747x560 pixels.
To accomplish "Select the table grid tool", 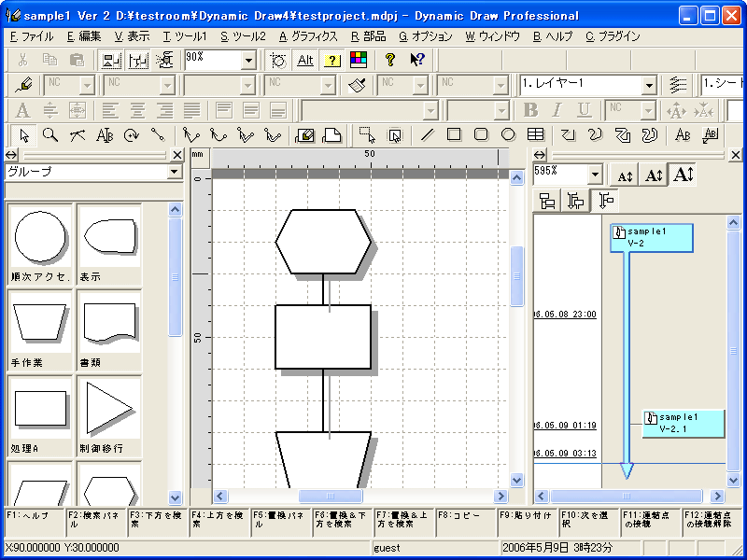I will point(535,135).
